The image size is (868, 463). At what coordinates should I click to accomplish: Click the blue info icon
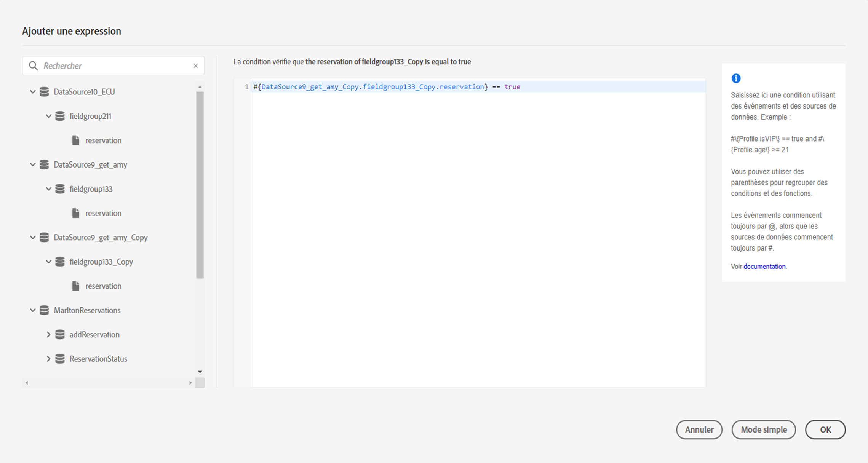[736, 78]
